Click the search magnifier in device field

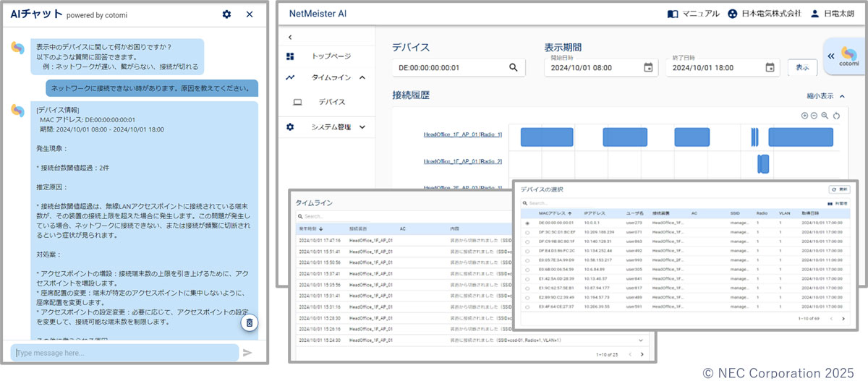pos(513,68)
